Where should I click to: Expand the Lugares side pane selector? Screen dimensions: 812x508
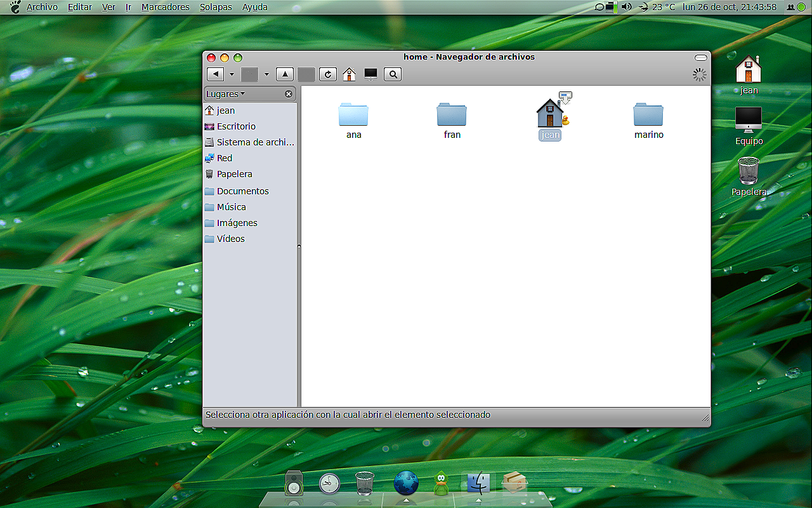(225, 94)
